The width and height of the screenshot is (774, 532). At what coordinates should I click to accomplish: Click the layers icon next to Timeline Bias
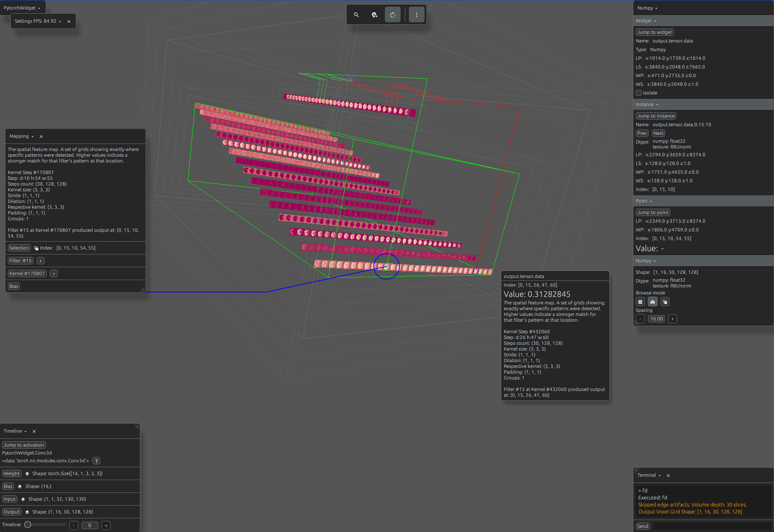tap(20, 487)
